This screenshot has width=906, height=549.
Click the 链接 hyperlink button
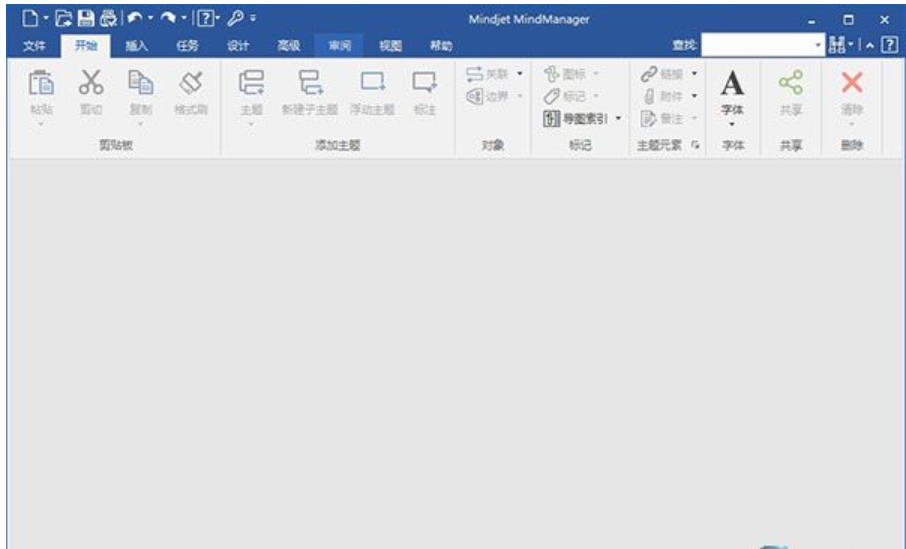pos(662,74)
